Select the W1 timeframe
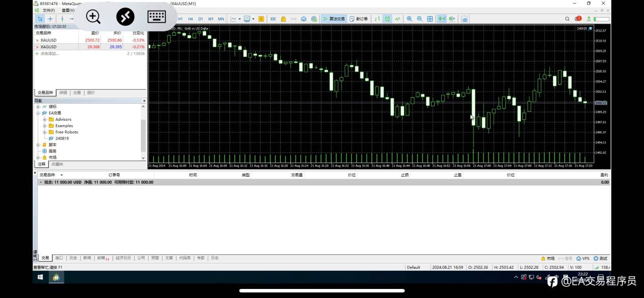The image size is (644, 298). [x=210, y=19]
